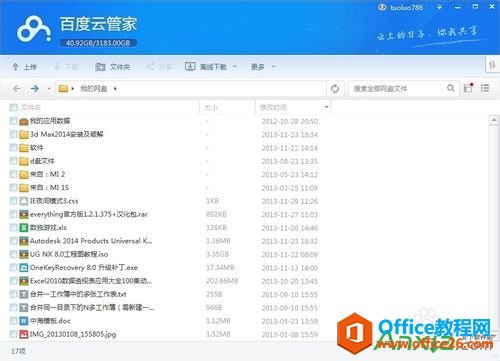Click the tuoluo786 username

(x=407, y=7)
